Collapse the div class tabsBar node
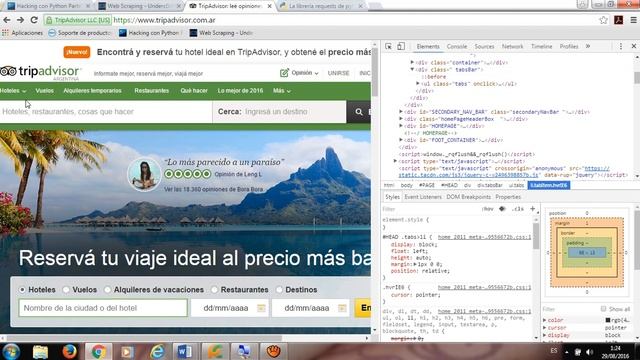 point(412,69)
